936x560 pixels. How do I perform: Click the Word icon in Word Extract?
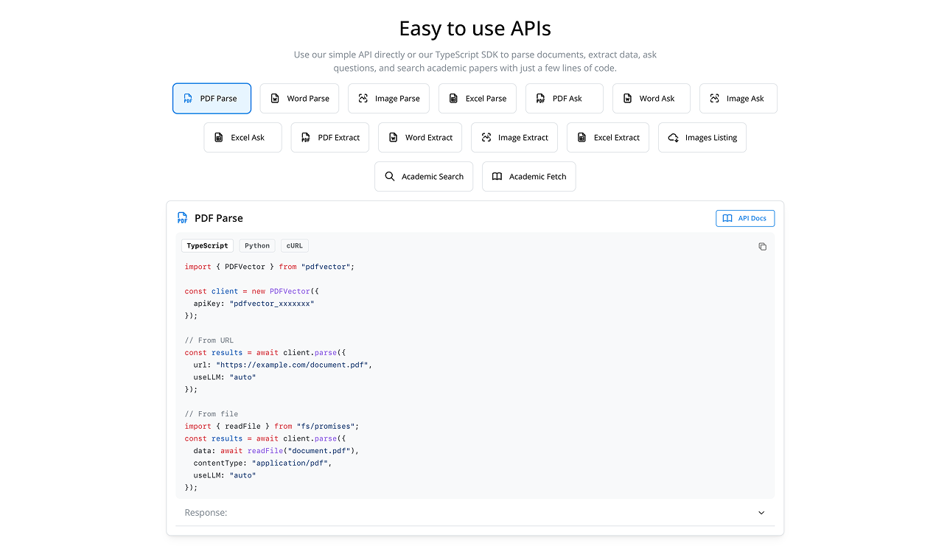393,138
